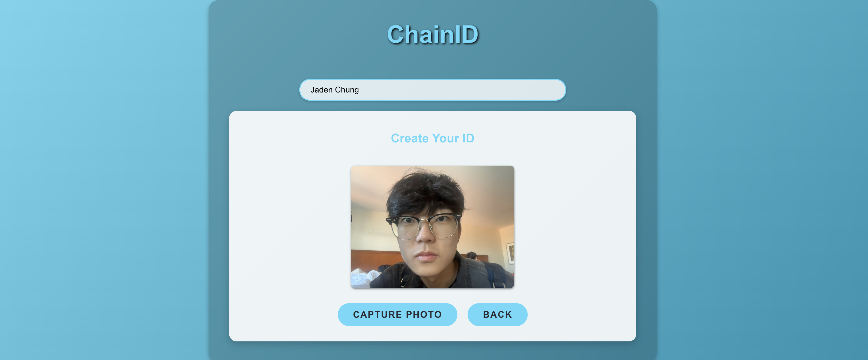This screenshot has height=360, width=868.
Task: Click the text Jaden in the name input
Action: click(321, 90)
